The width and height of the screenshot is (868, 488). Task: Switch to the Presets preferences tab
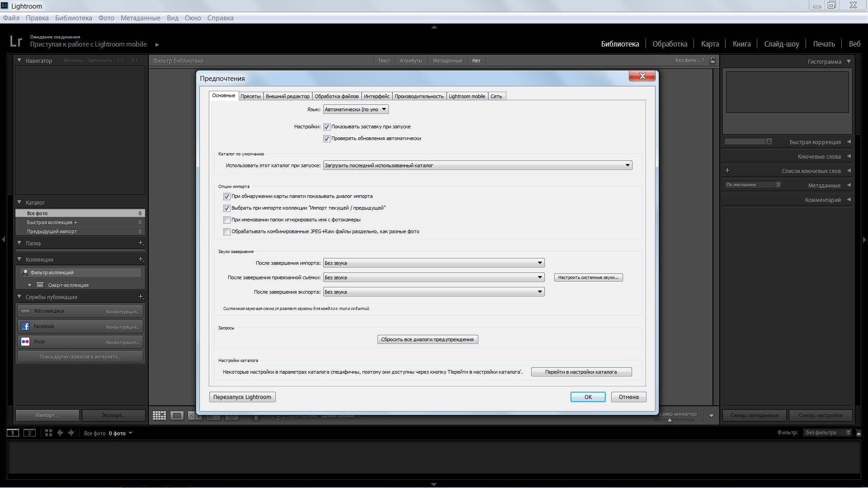click(x=250, y=96)
